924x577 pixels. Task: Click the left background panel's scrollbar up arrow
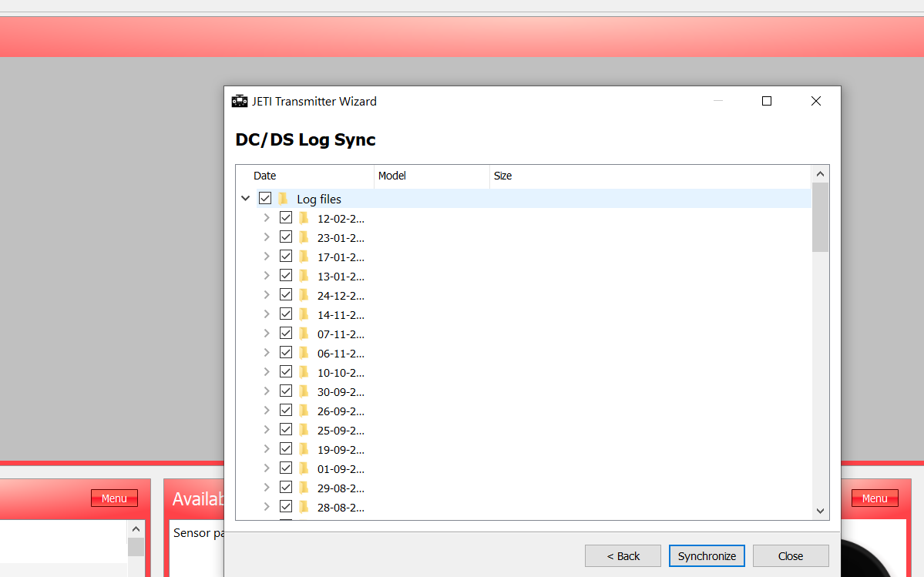click(x=136, y=528)
